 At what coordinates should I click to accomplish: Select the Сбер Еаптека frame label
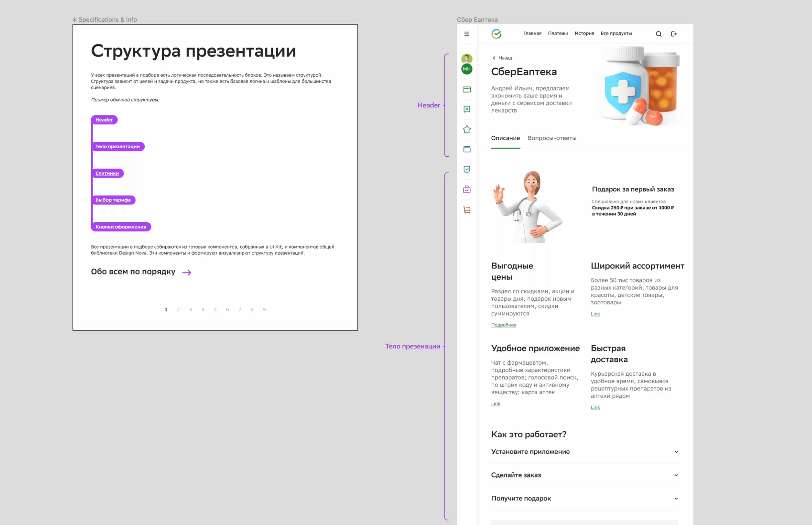click(x=477, y=20)
